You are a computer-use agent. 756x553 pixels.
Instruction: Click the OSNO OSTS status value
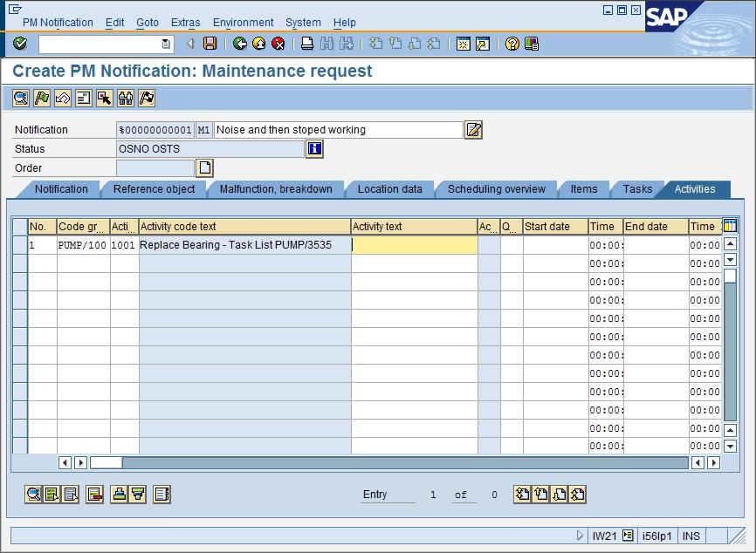tap(210, 149)
